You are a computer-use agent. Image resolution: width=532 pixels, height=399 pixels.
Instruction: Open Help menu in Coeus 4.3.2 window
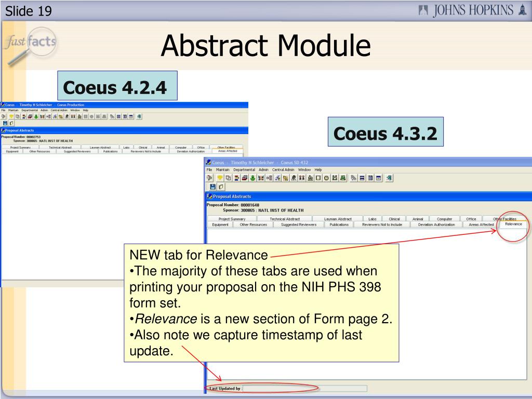tap(318, 170)
